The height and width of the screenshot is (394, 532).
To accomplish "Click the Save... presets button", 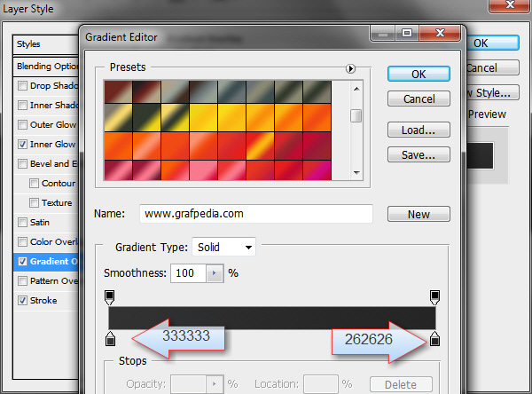I will tap(419, 154).
